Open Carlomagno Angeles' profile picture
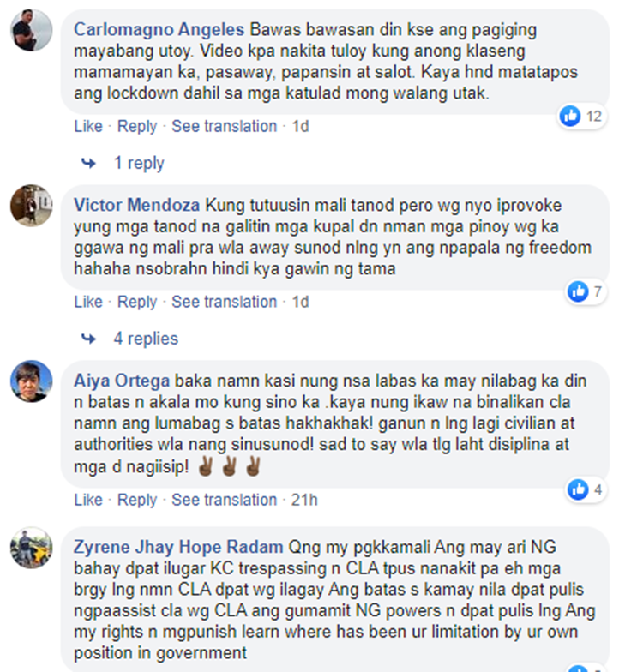Image resolution: width=643 pixels, height=672 pixels. (31, 30)
